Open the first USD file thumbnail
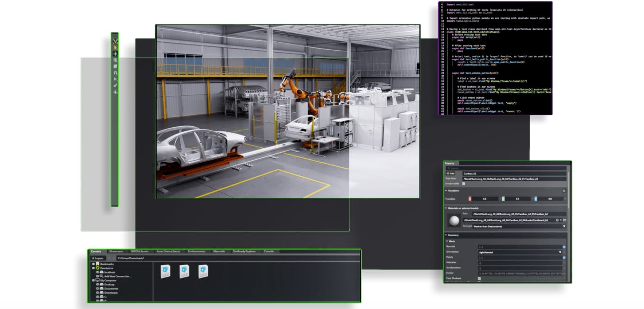This screenshot has width=644, height=309. tap(165, 271)
